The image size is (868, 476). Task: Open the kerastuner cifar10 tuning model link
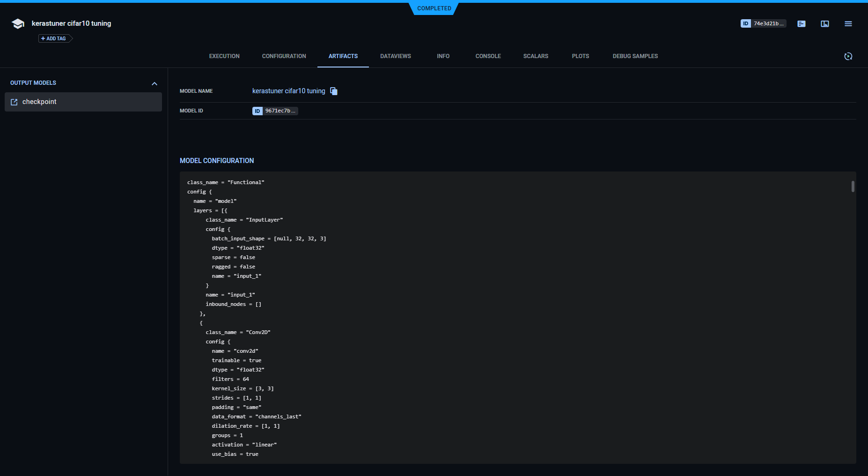[288, 91]
